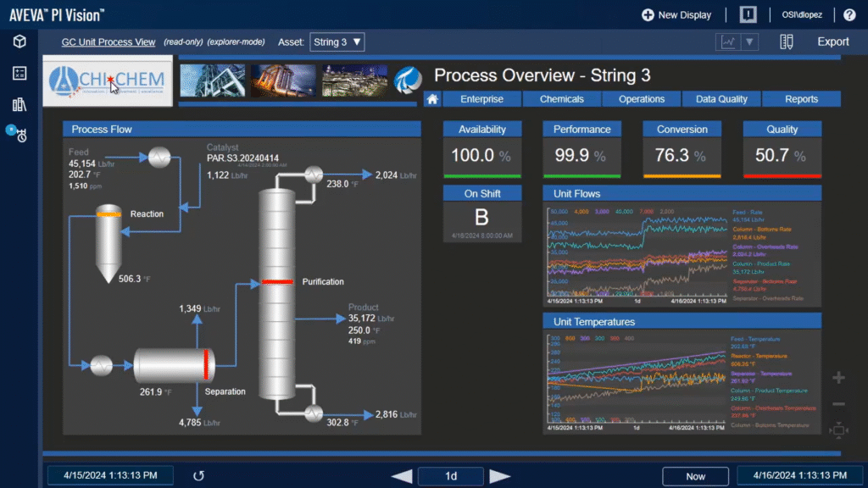Open the Assets pane cube icon

pos(19,42)
